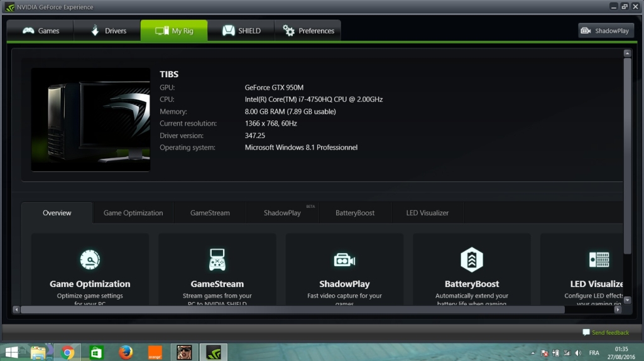Open the Preferences tab
This screenshot has width=644, height=361.
308,31
